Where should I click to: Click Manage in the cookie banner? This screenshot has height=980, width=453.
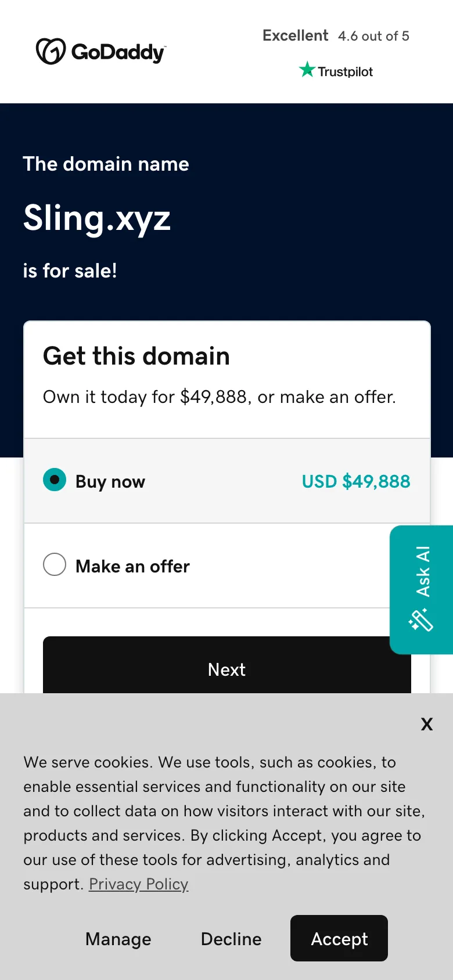coord(118,939)
